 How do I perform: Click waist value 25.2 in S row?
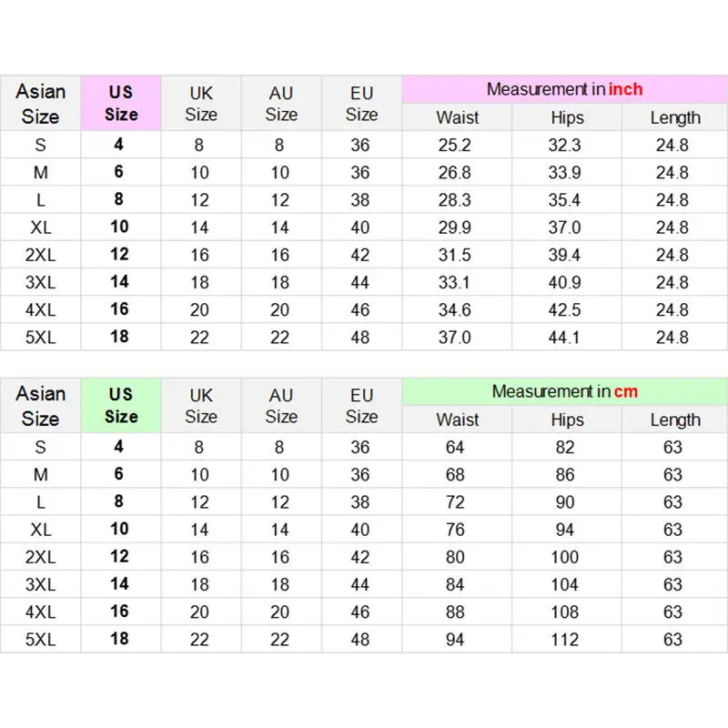(454, 145)
